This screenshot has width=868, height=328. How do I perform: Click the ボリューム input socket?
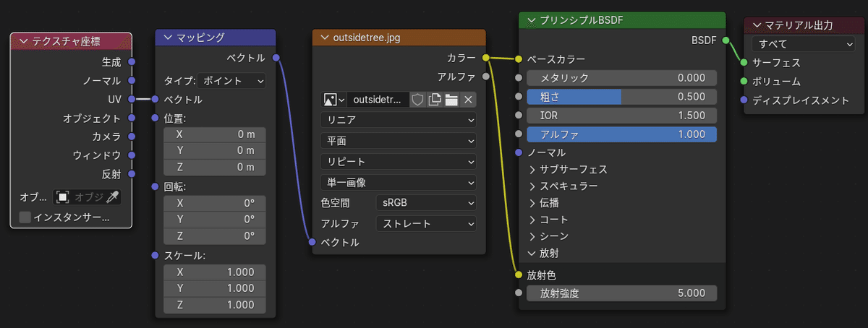744,81
